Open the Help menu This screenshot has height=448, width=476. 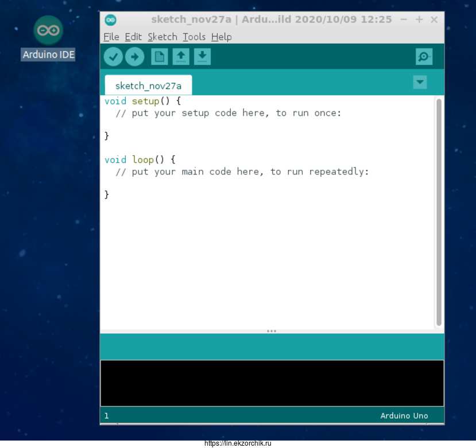click(221, 37)
